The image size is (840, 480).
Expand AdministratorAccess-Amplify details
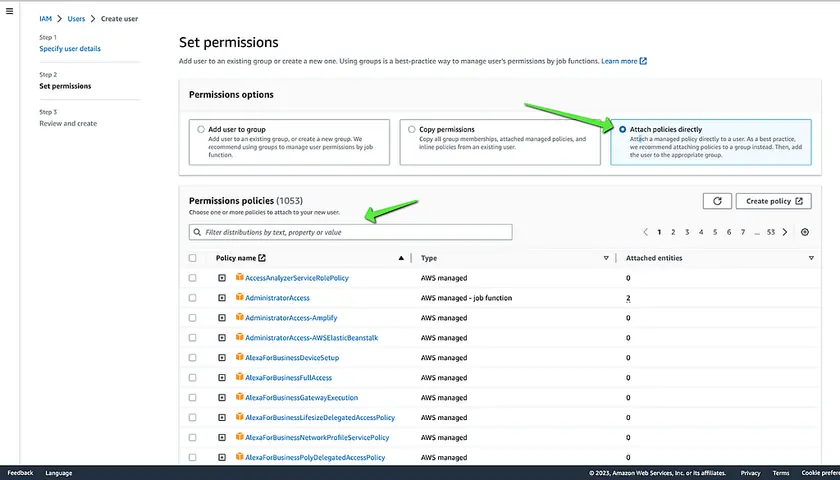(x=222, y=318)
